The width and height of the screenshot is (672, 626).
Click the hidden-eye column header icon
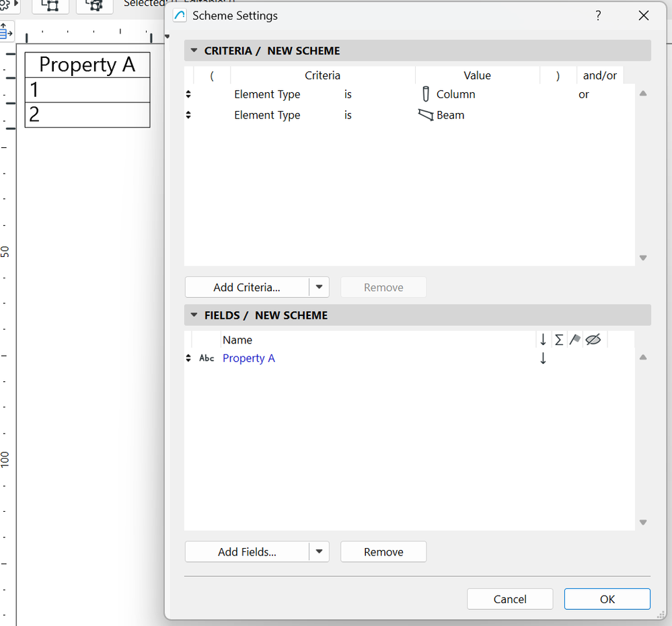pos(593,340)
